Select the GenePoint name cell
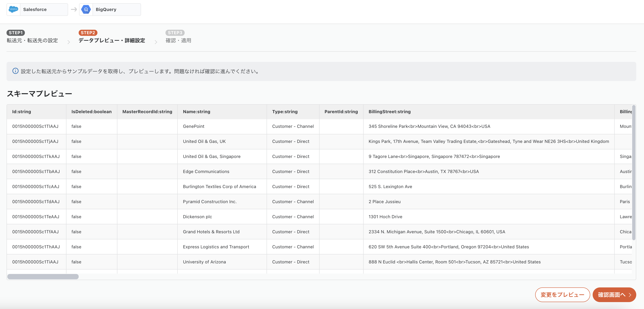 pos(193,126)
